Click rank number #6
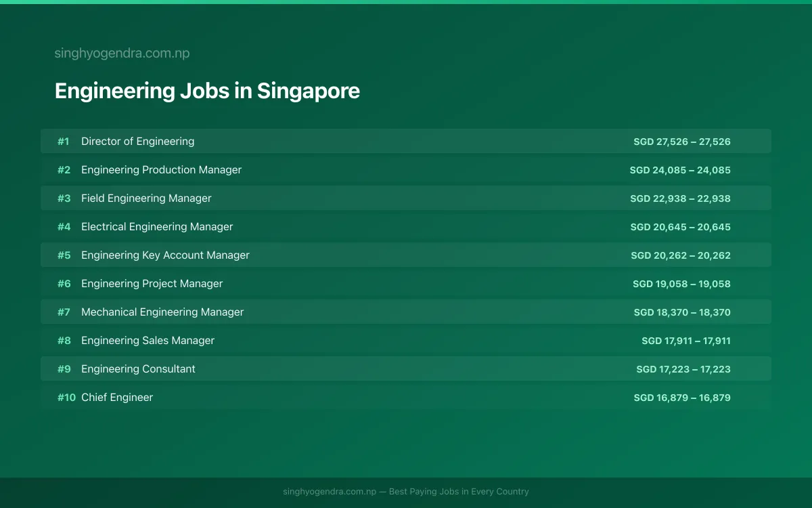 tap(64, 284)
